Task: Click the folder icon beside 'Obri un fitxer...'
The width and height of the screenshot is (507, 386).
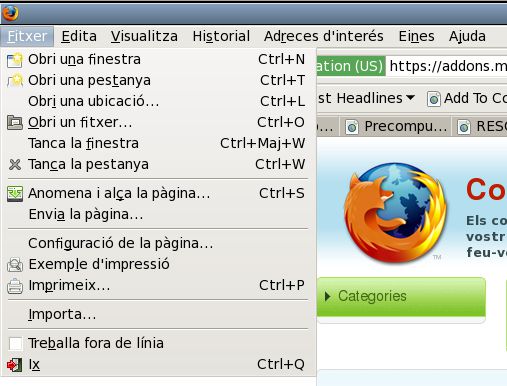Action: (15, 123)
